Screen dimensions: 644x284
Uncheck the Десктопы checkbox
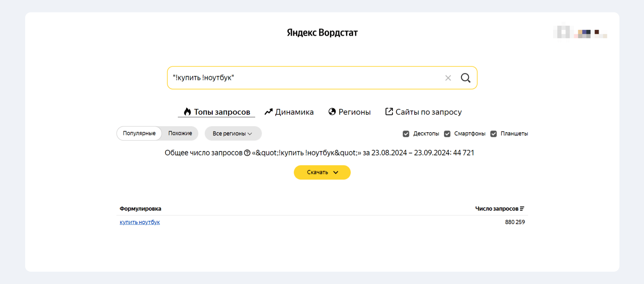(x=406, y=134)
